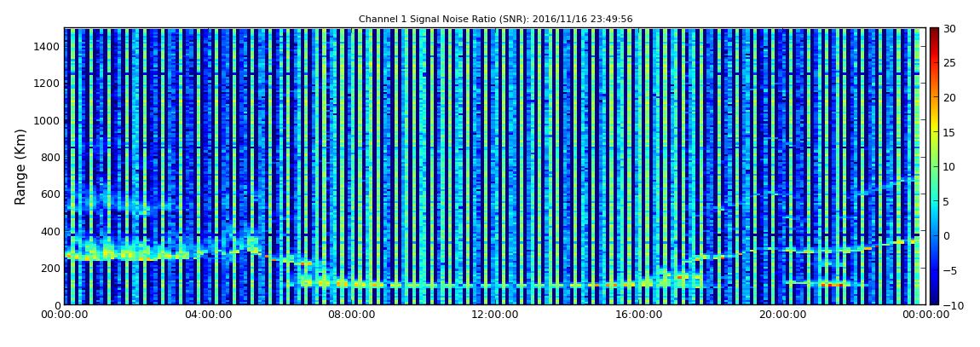The image size is (980, 347).
Task: Click the 1200 range tick label
Action: [x=48, y=84]
